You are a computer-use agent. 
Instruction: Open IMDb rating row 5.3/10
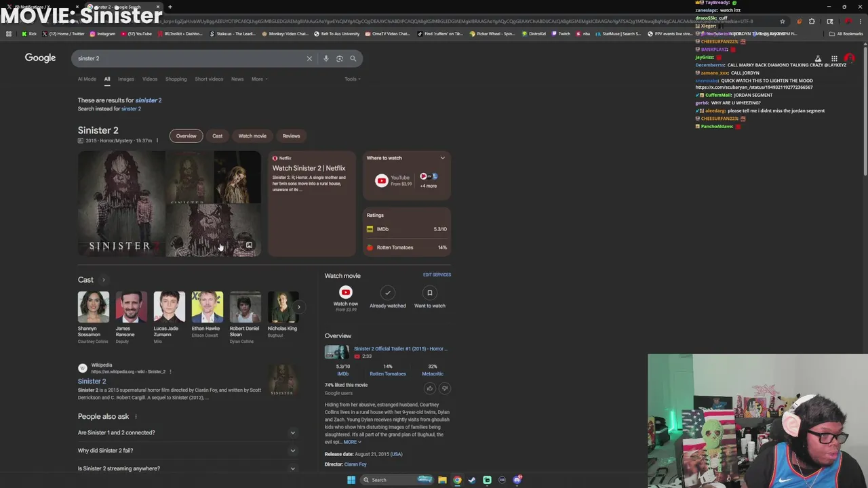coord(407,229)
